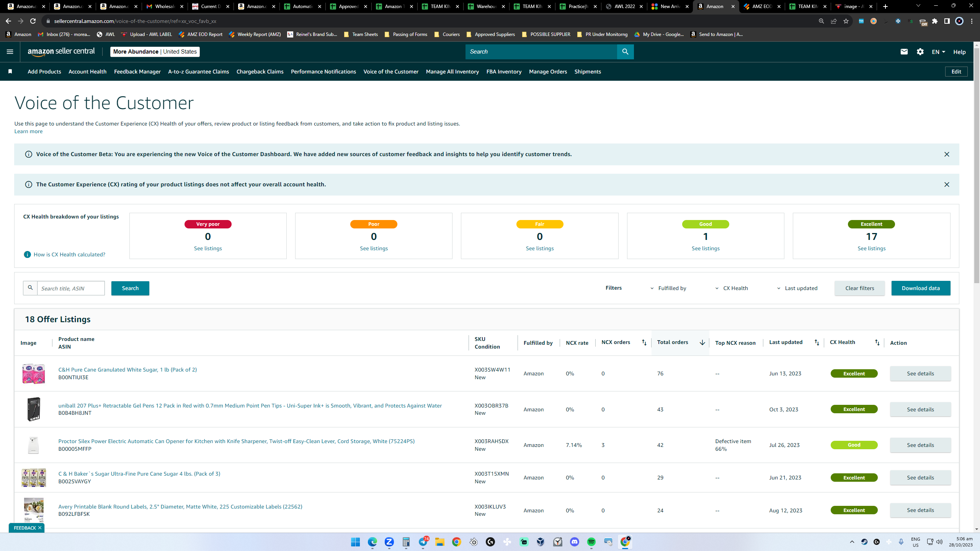
Task: See listings under Excellent rating
Action: pos(871,248)
